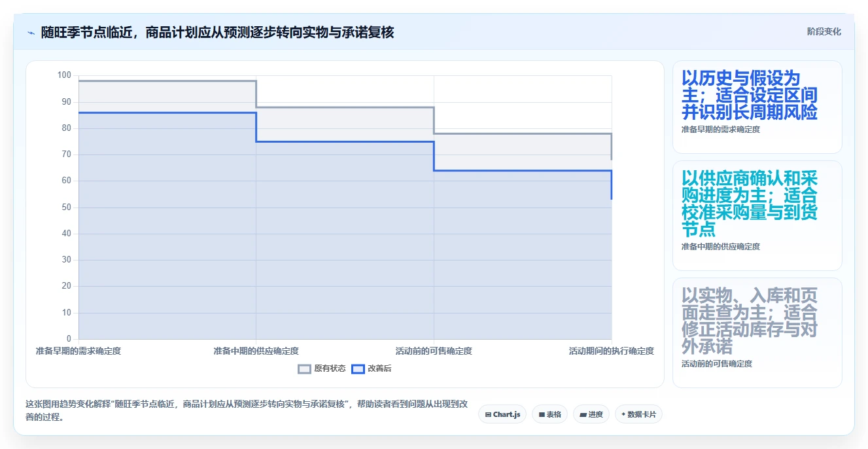Image resolution: width=868 pixels, height=449 pixels.
Task: Open the 准备早期的需求确定度 card
Action: (x=757, y=107)
